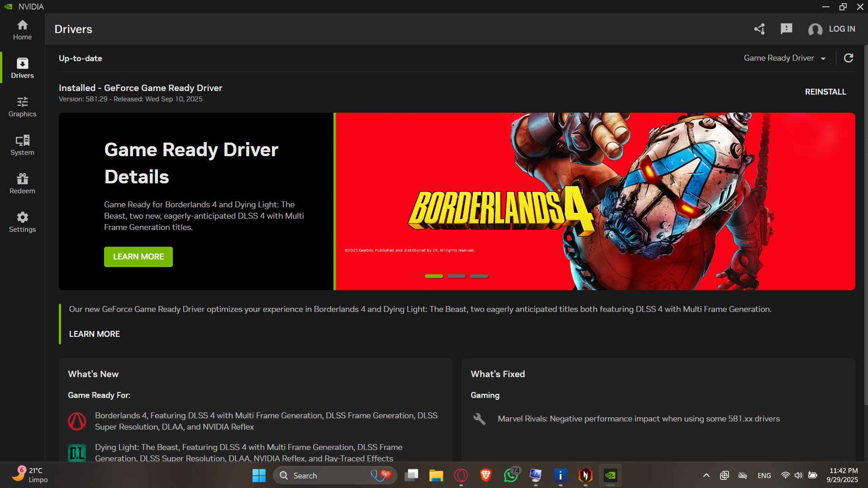This screenshot has width=868, height=488.
Task: Click the Dying Light game icon
Action: click(77, 453)
